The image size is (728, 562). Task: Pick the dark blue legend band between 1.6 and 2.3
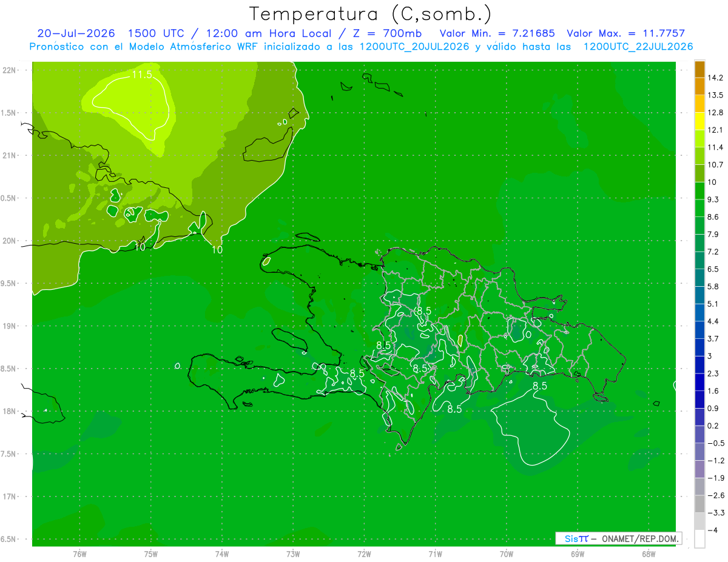click(699, 383)
